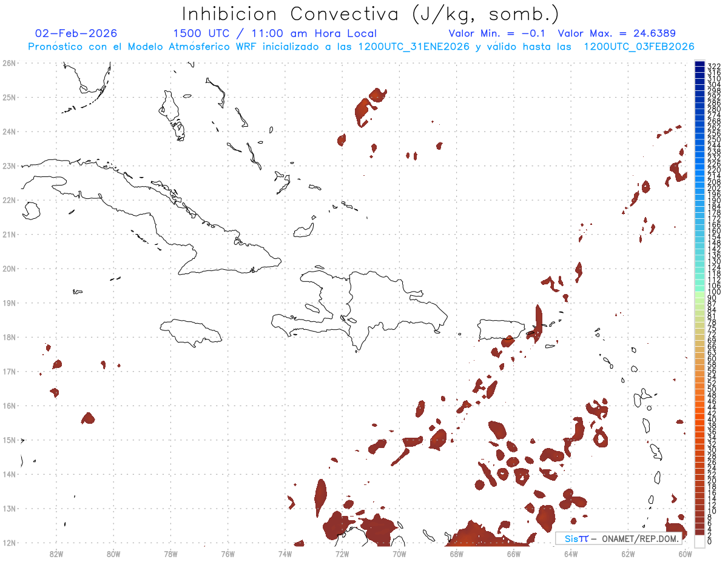
Task: Click the WRF initialization time '1200UTC_31ENE2026'
Action: click(414, 47)
